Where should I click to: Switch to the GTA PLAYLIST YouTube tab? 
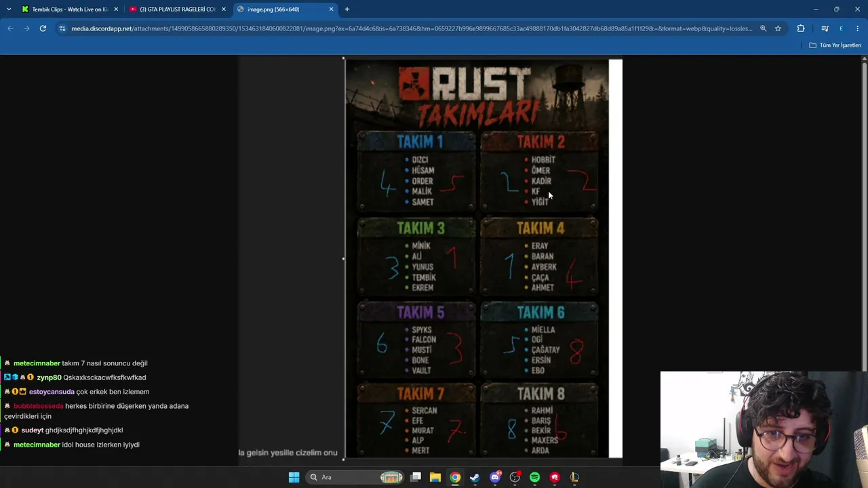coord(178,9)
